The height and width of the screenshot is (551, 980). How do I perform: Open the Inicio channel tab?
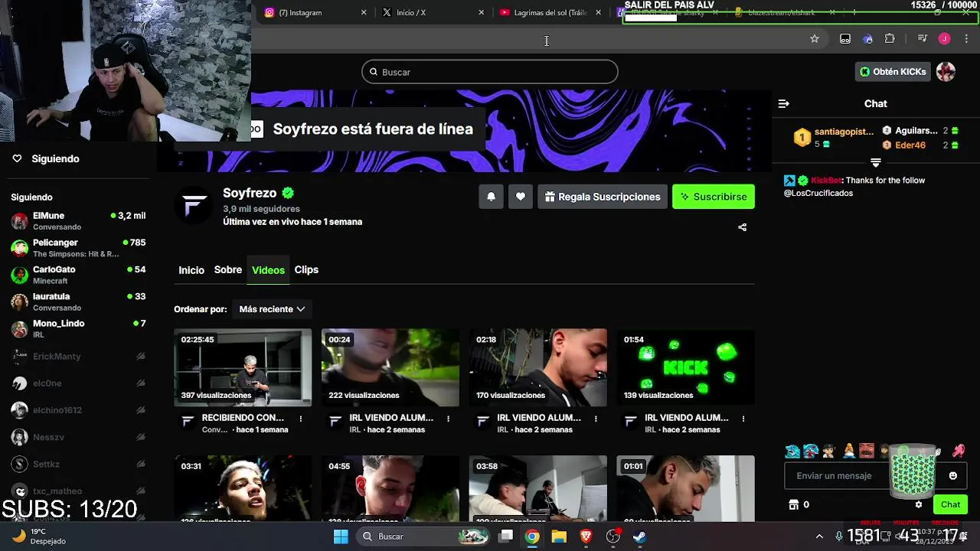point(191,270)
